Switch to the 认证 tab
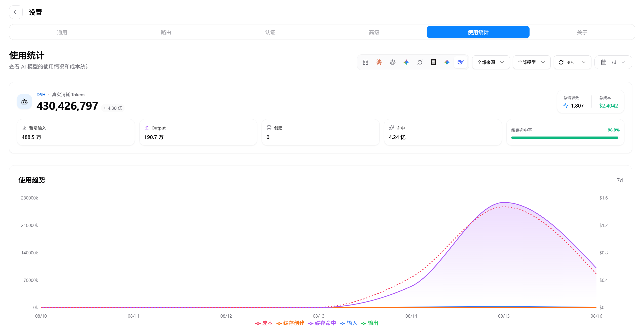Viewport: 644px width, 336px height. 270,32
